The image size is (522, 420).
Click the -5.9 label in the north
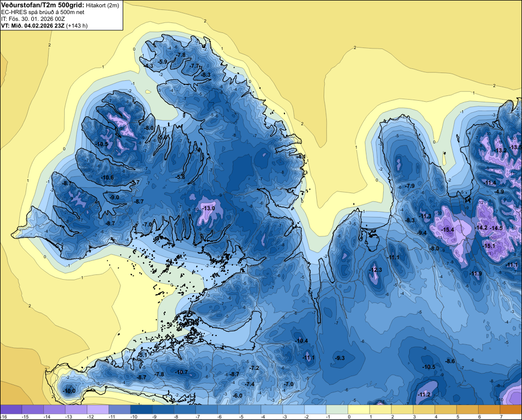(162, 62)
